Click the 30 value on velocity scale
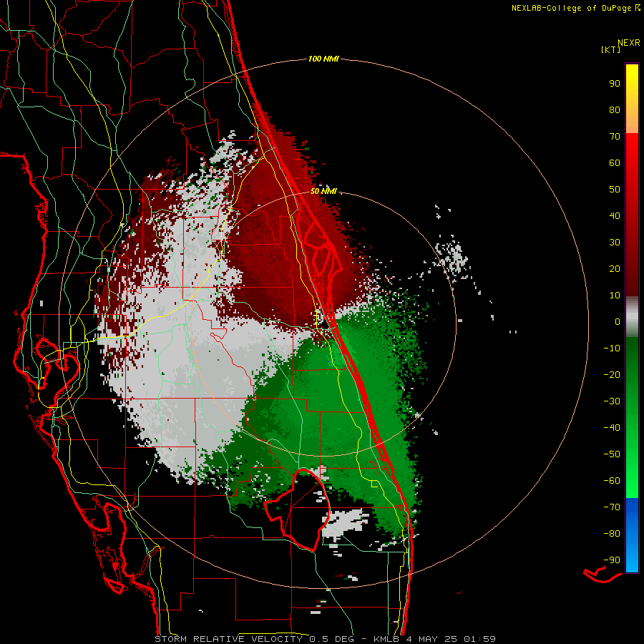Image resolution: width=644 pixels, height=644 pixels. [x=615, y=243]
